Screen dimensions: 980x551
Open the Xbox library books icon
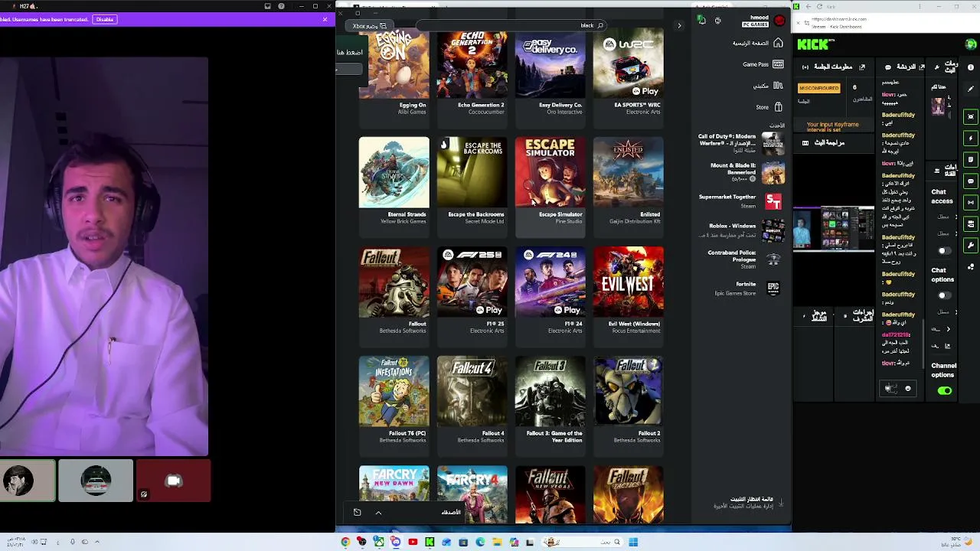coord(778,86)
